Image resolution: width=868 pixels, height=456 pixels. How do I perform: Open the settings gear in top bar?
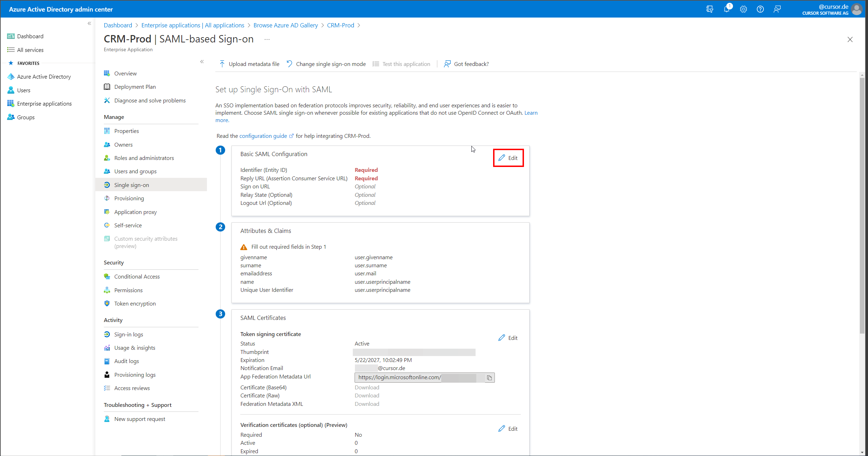click(743, 9)
